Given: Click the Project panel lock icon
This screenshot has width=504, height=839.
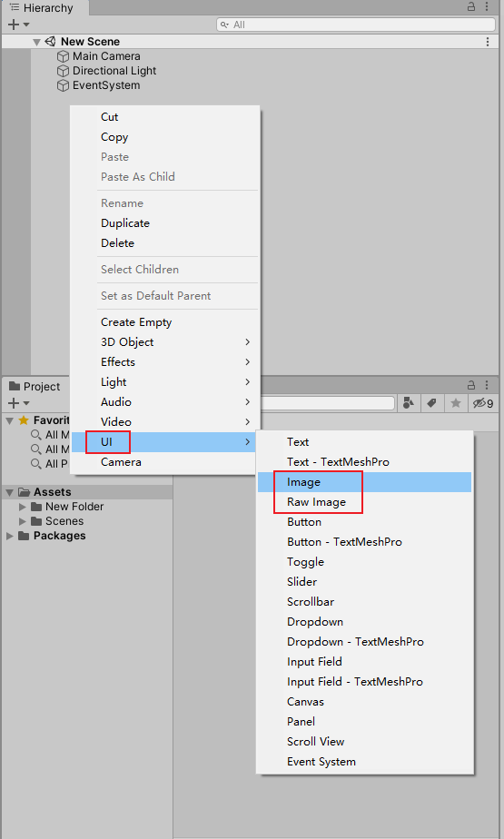Looking at the screenshot, I should click(x=471, y=385).
